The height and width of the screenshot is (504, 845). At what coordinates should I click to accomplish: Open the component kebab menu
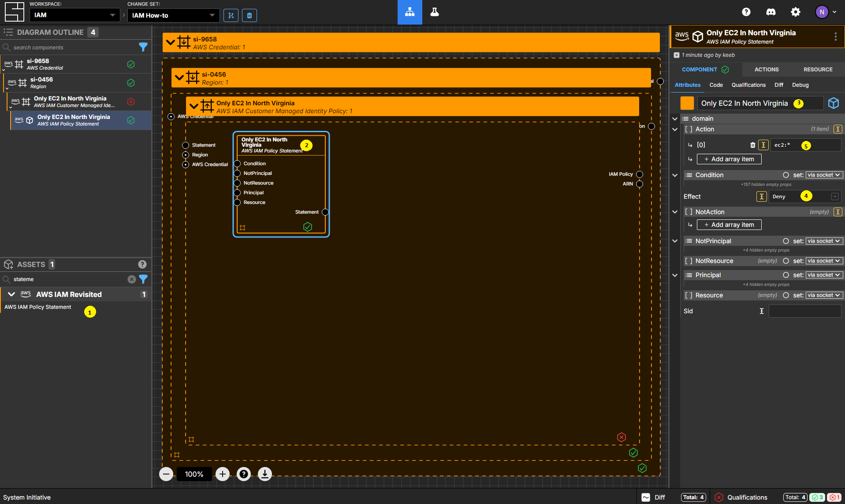[835, 37]
